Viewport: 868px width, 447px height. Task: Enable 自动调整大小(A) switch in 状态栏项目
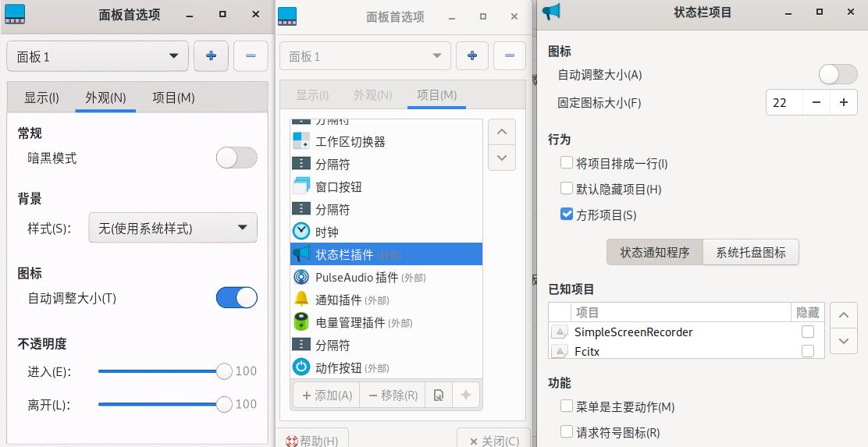(x=838, y=74)
